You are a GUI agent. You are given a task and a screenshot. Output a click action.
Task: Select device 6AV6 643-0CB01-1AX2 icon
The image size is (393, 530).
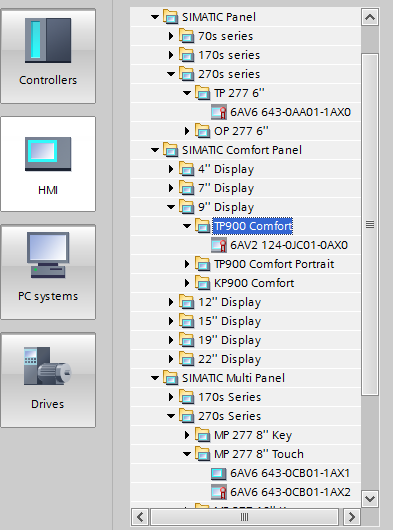click(219, 492)
